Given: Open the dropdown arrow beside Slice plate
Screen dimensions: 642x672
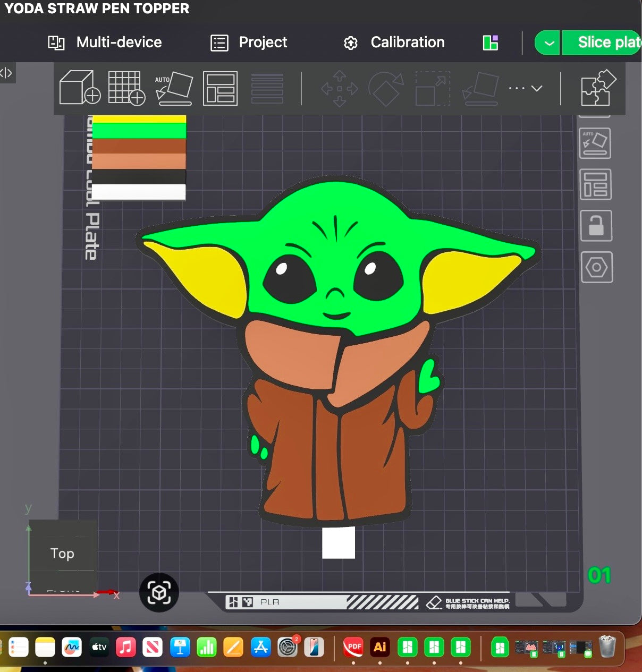Looking at the screenshot, I should (x=548, y=43).
